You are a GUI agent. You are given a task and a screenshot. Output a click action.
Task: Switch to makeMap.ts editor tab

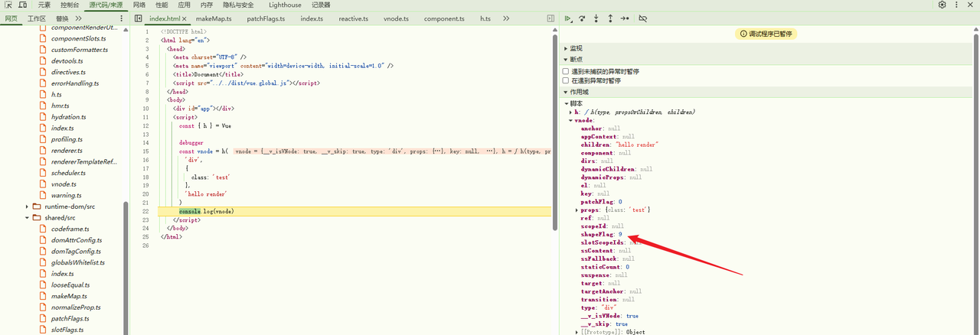(214, 18)
